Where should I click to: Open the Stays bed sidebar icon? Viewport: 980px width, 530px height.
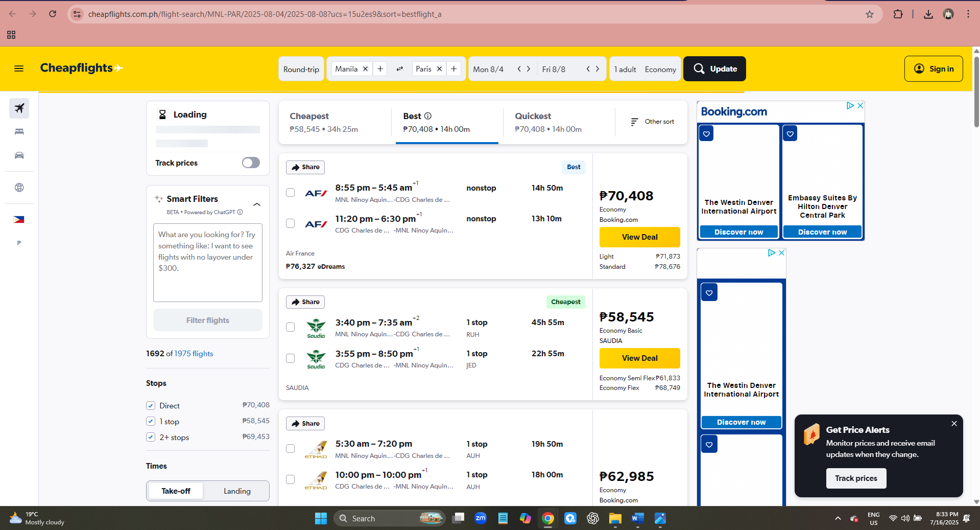click(19, 132)
